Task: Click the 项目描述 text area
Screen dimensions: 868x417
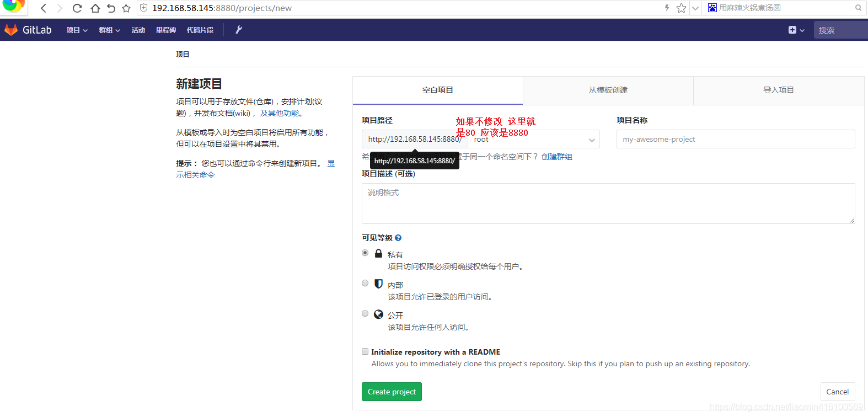Action: click(x=608, y=204)
